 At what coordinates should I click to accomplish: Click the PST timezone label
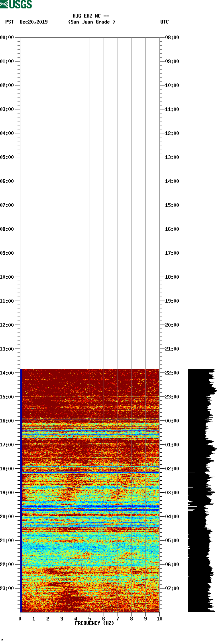pos(10,22)
